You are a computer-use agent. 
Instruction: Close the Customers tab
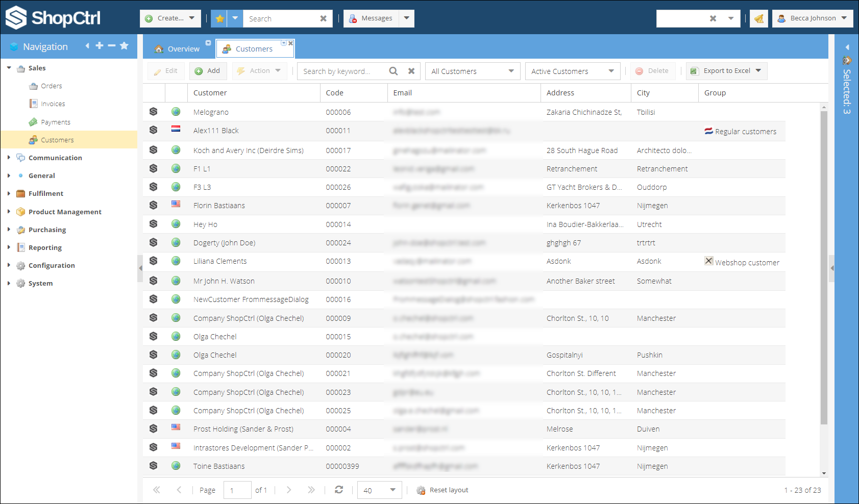point(290,43)
